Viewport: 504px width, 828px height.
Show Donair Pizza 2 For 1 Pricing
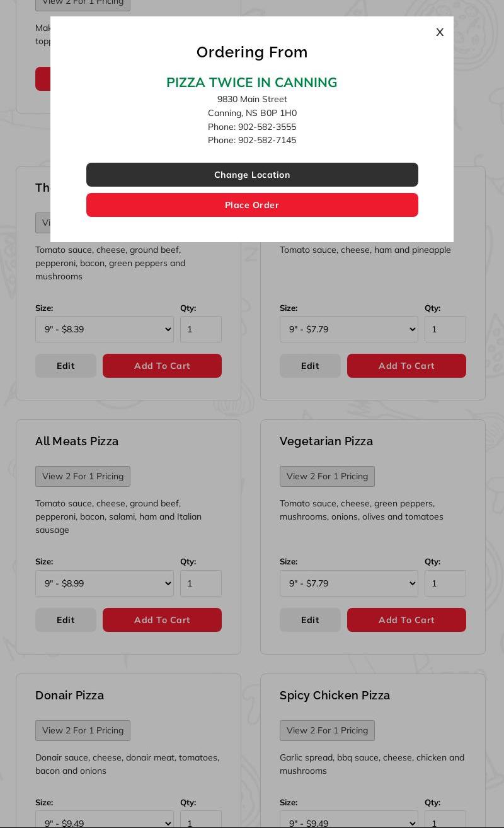[x=83, y=730]
